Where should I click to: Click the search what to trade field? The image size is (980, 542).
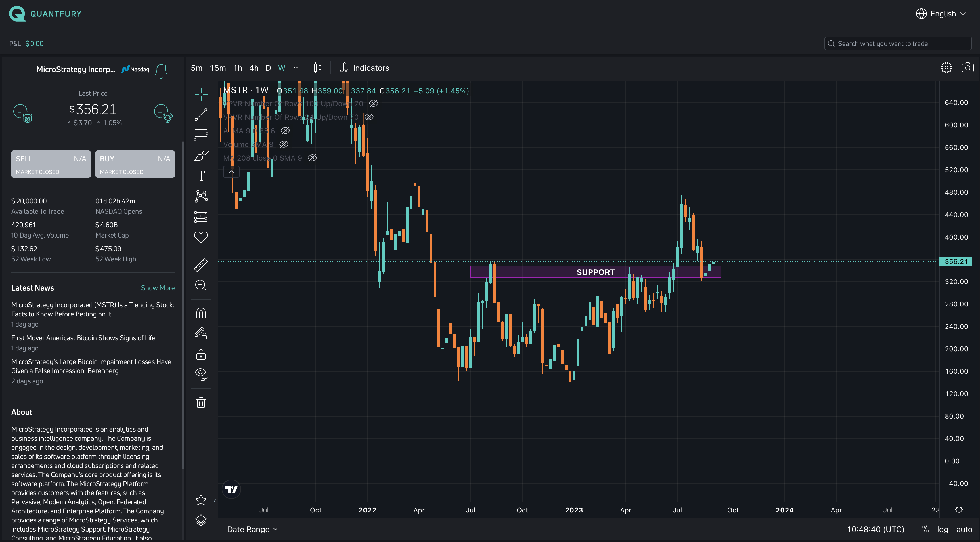pyautogui.click(x=898, y=43)
